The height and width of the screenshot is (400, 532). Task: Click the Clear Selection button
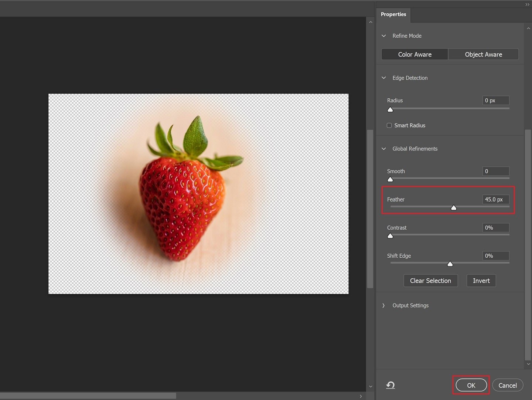pos(430,281)
